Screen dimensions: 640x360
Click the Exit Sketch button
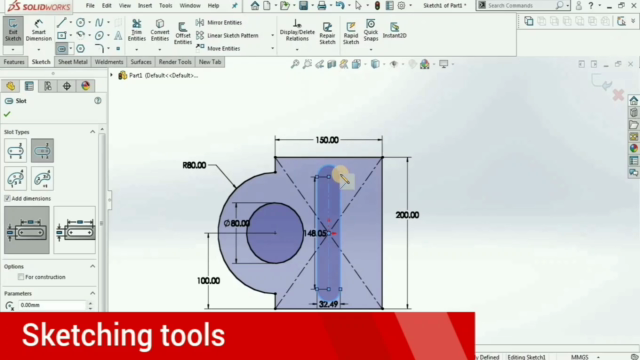13,30
